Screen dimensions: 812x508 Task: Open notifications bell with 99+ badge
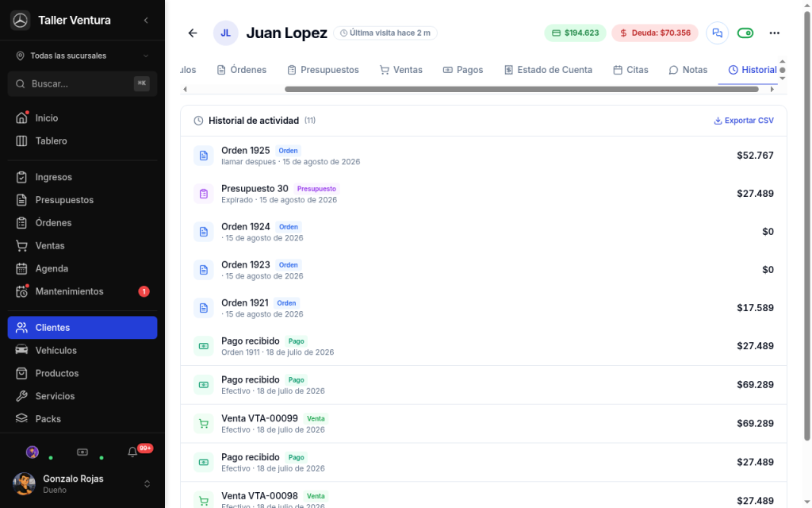132,452
